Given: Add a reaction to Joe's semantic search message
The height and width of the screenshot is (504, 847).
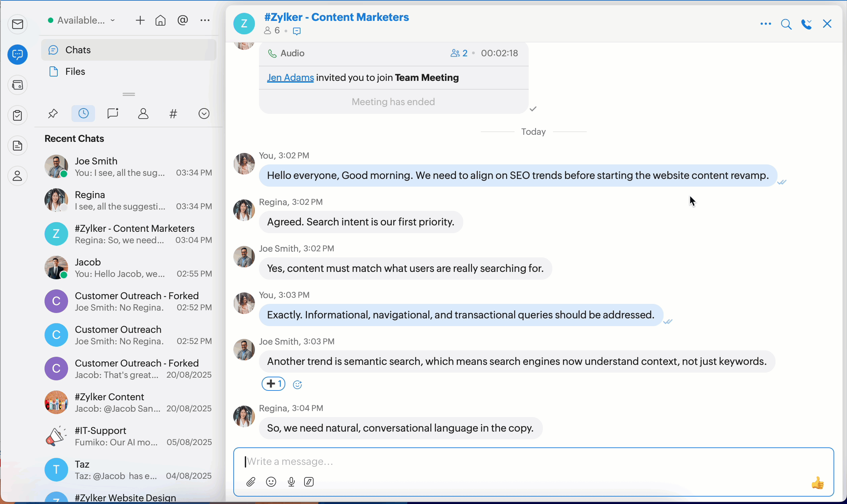Looking at the screenshot, I should 298,384.
